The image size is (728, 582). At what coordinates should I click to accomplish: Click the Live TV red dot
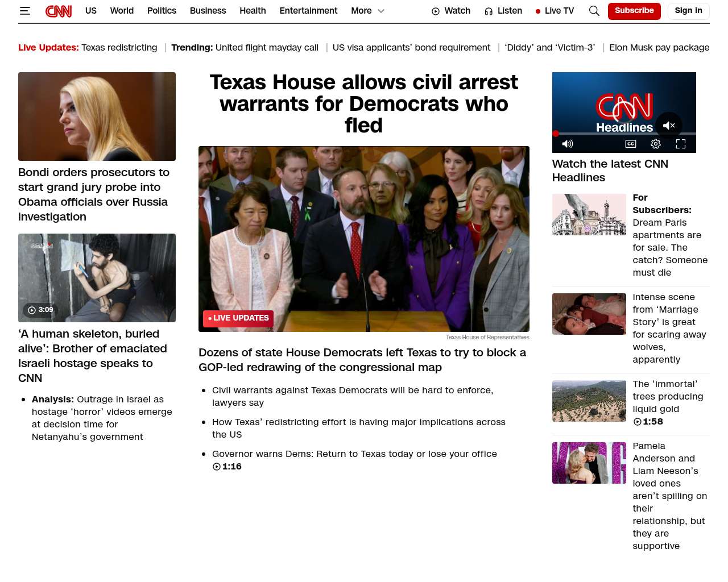coord(538,11)
